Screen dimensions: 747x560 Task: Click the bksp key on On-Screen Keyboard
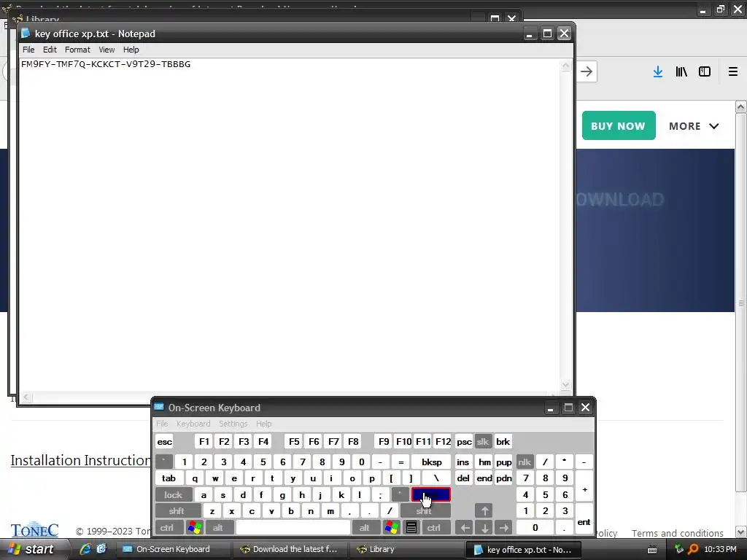(x=432, y=462)
